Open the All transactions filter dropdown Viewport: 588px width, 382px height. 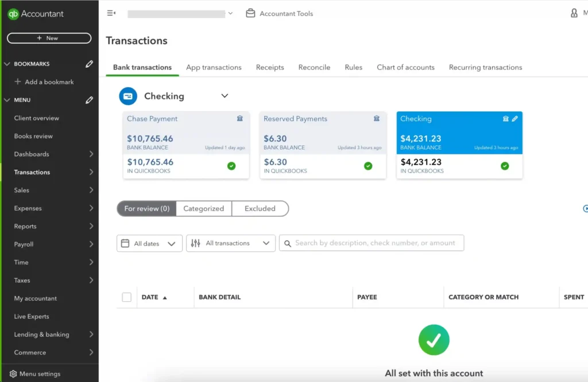pos(231,243)
